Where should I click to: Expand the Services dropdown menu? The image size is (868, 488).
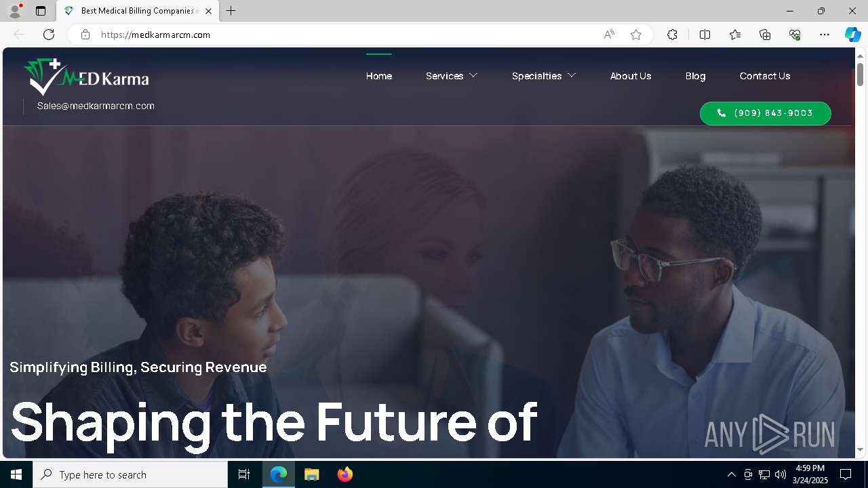452,76
